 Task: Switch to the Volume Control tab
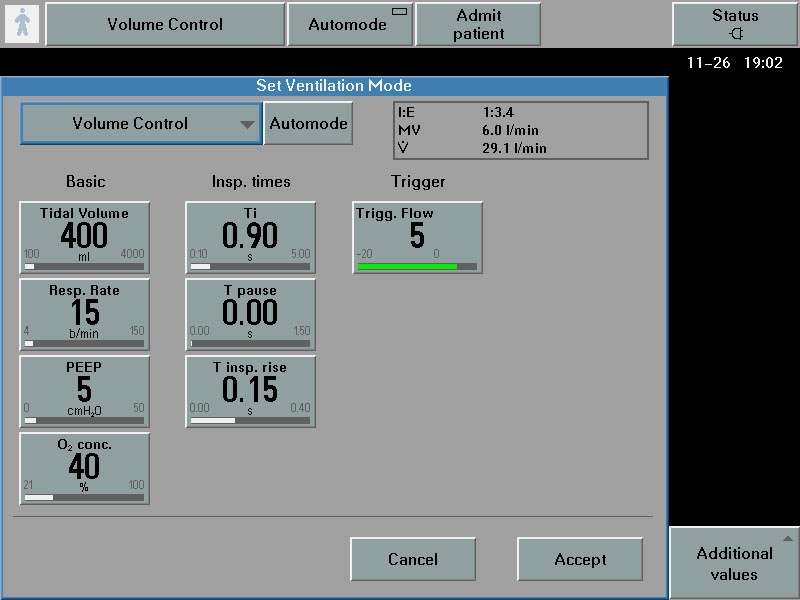[165, 24]
